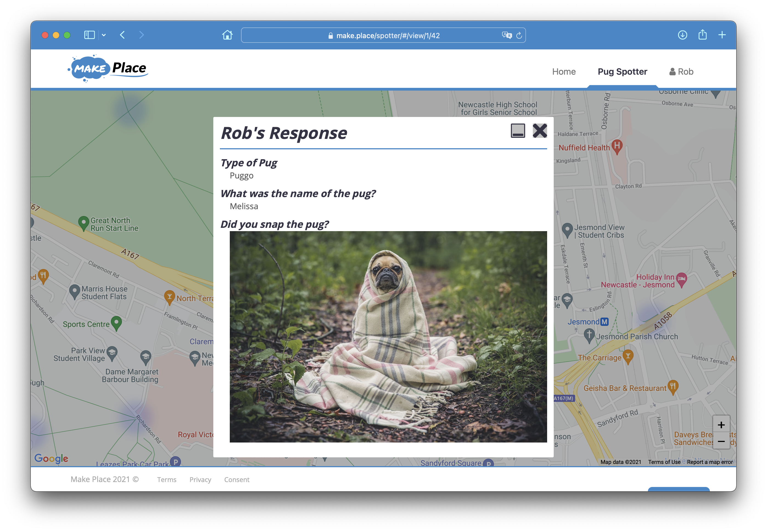Go forward to the next page

coord(141,35)
